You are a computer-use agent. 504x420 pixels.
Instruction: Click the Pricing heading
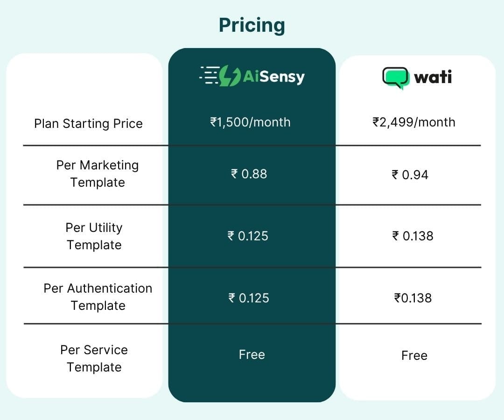(252, 25)
